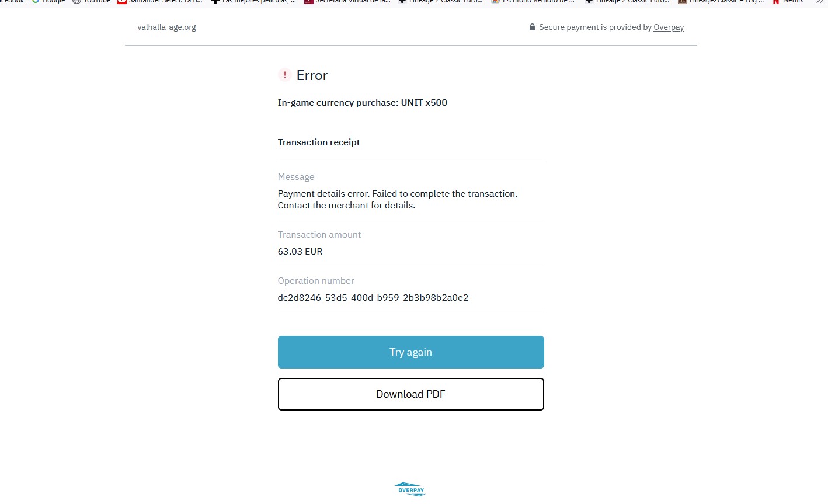This screenshot has width=828, height=504.
Task: Click the red exclamation error icon
Action: coord(284,75)
